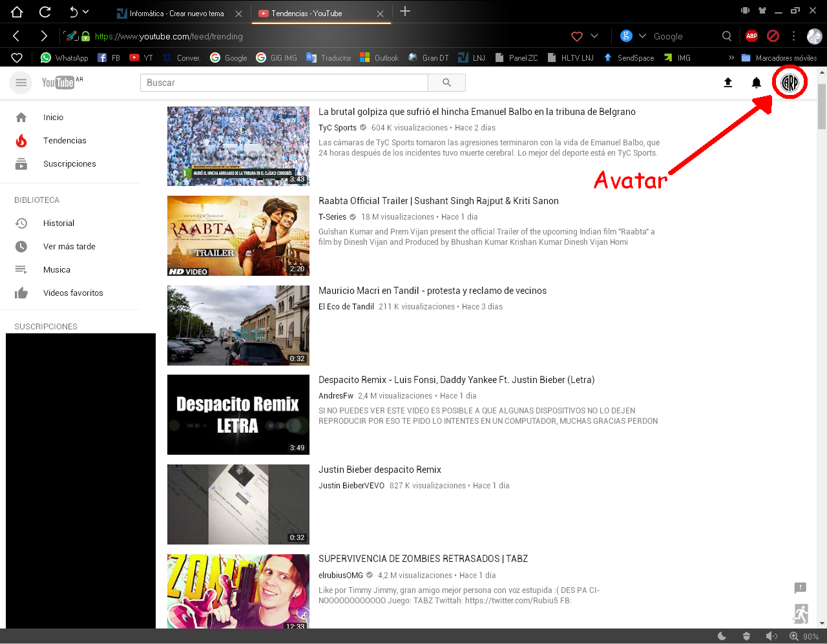Open bookmarks heart icon in bookmarks bar
Image resolution: width=827 pixels, height=644 pixels.
pos(17,57)
